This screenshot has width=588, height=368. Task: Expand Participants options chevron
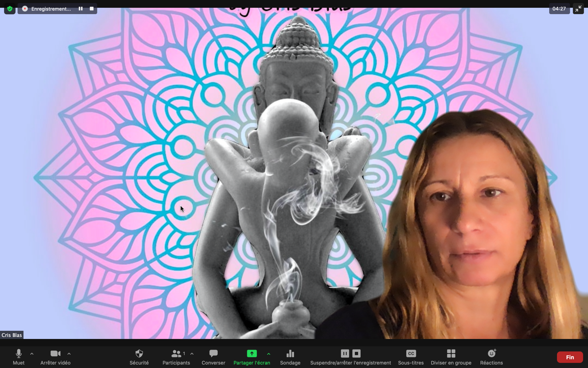click(192, 354)
